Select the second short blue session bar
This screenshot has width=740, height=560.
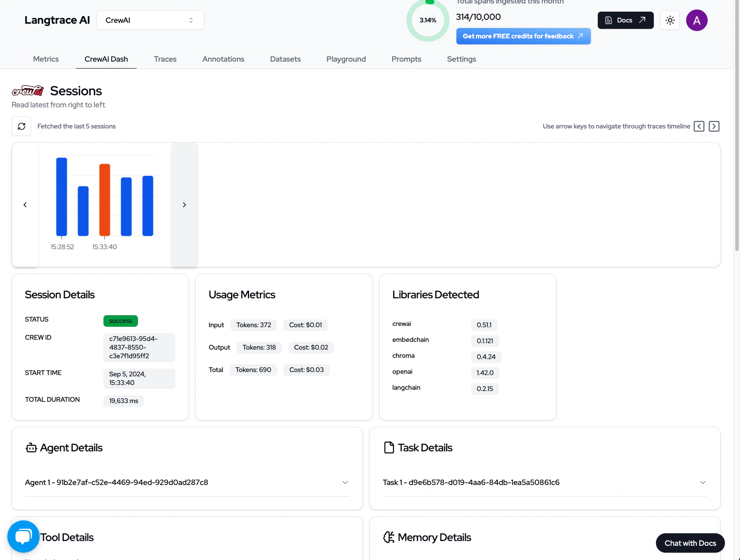click(83, 211)
